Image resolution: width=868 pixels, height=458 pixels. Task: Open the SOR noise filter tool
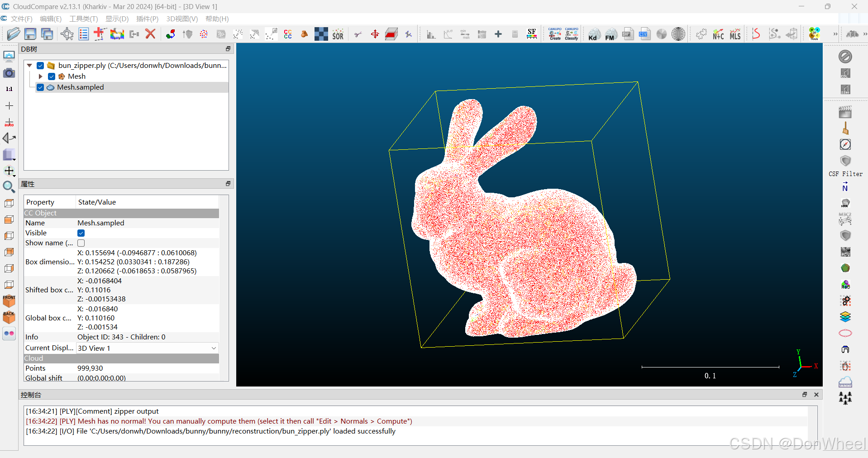pos(338,34)
